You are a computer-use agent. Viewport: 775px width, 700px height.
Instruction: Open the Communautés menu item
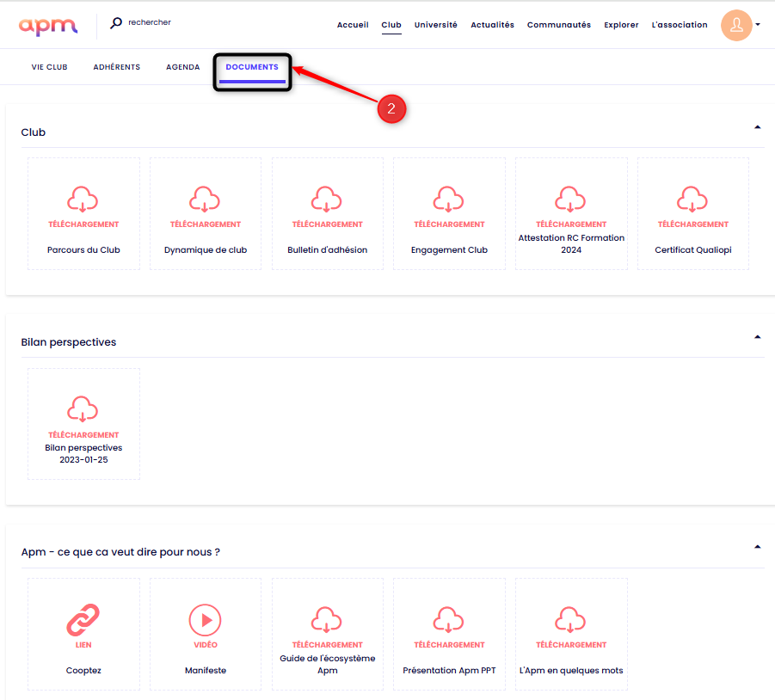(558, 25)
